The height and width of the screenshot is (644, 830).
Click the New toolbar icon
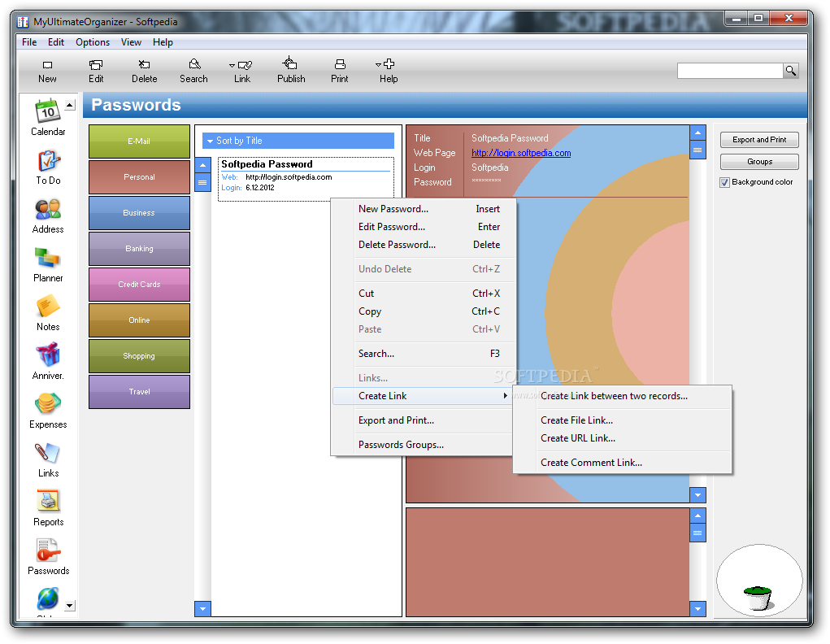click(x=47, y=65)
